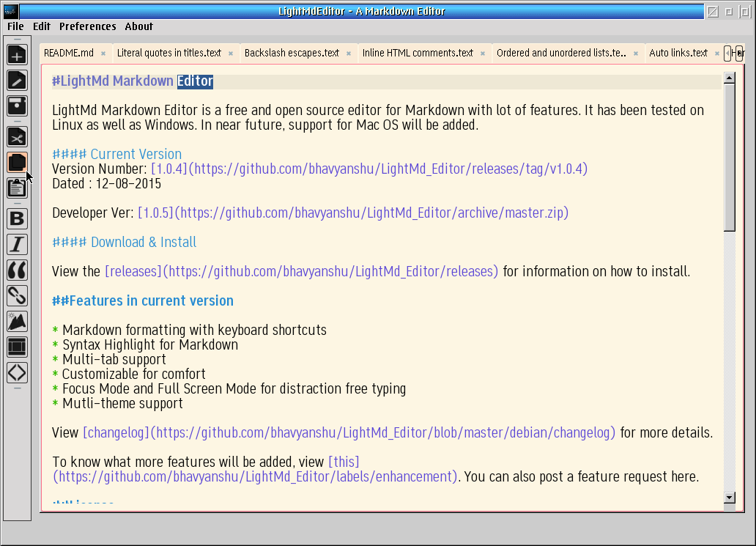The height and width of the screenshot is (546, 756).
Task: Open the Preferences menu
Action: click(87, 26)
